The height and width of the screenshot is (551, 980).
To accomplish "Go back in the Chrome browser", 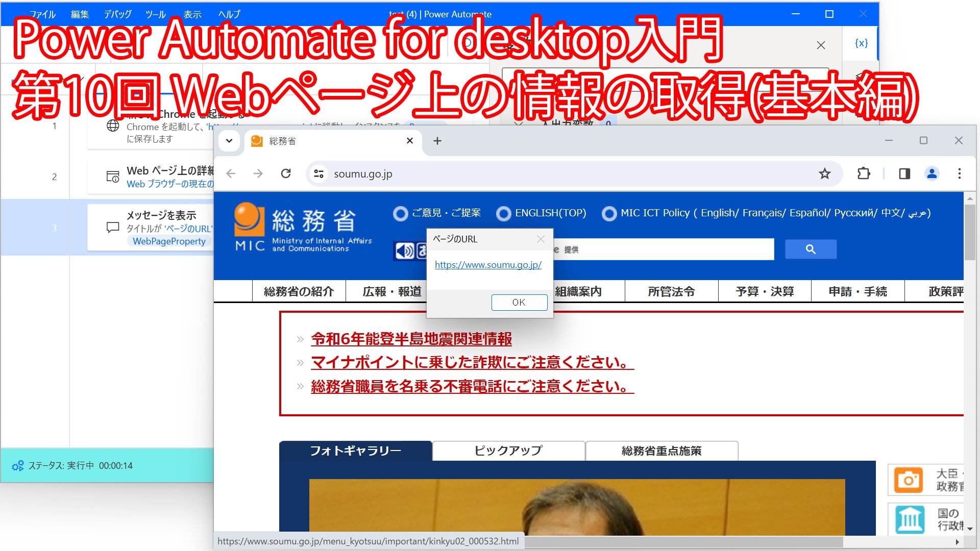I will (231, 174).
